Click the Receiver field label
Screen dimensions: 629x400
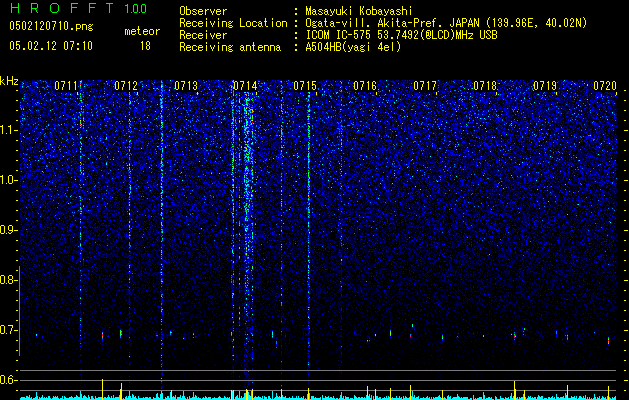click(203, 35)
